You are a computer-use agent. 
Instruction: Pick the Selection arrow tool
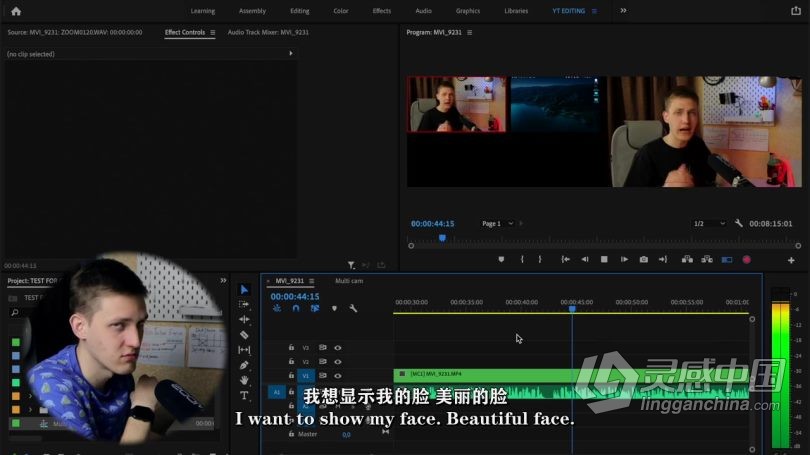pyautogui.click(x=244, y=289)
